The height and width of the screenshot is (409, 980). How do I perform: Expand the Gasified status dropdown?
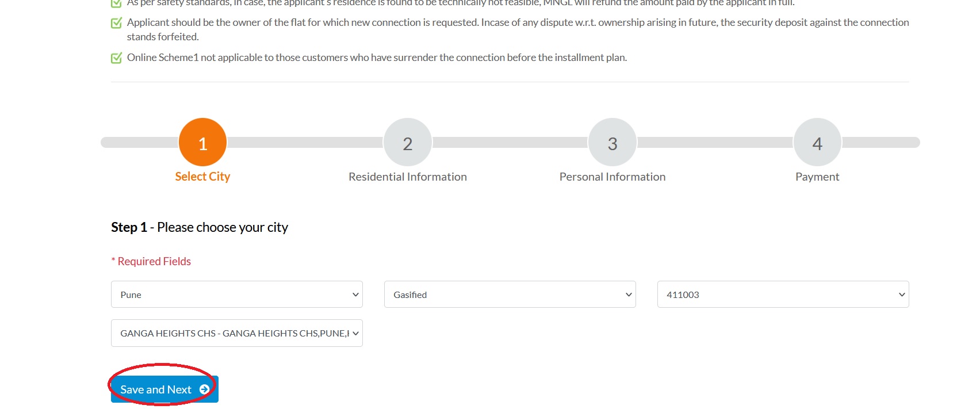pos(510,295)
